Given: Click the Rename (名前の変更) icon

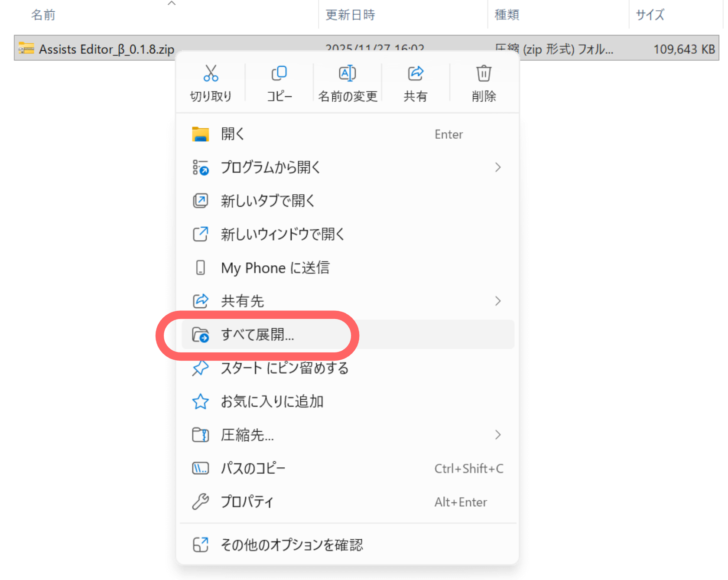Looking at the screenshot, I should [348, 74].
